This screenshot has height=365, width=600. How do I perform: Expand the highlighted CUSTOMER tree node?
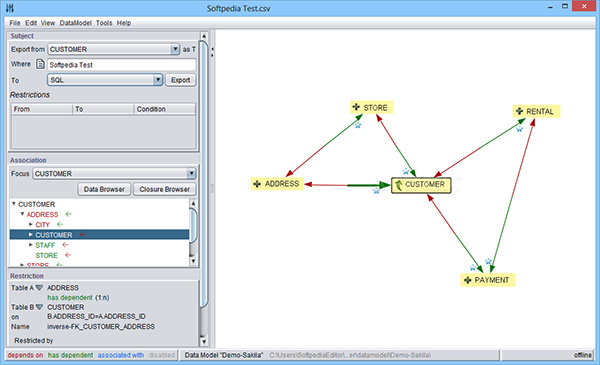click(x=31, y=235)
